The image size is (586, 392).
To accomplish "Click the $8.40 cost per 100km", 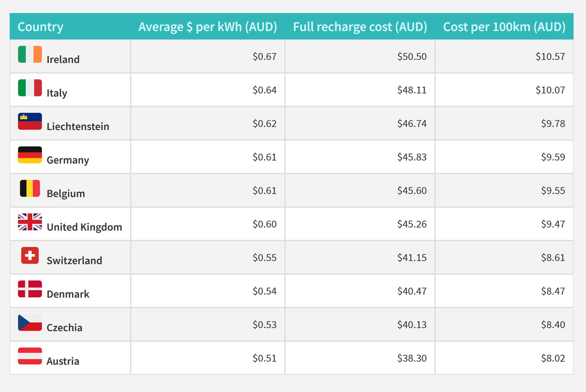I will tap(553, 324).
